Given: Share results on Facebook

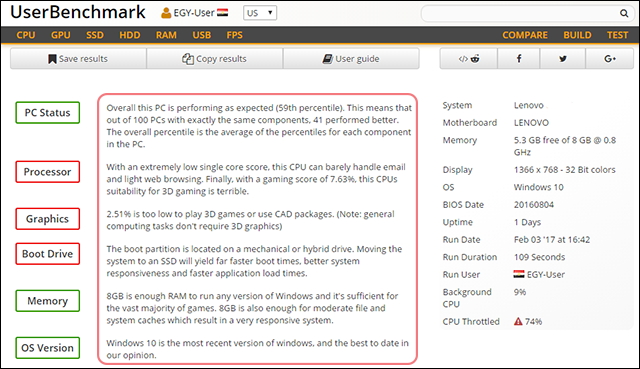Looking at the screenshot, I should tap(519, 59).
